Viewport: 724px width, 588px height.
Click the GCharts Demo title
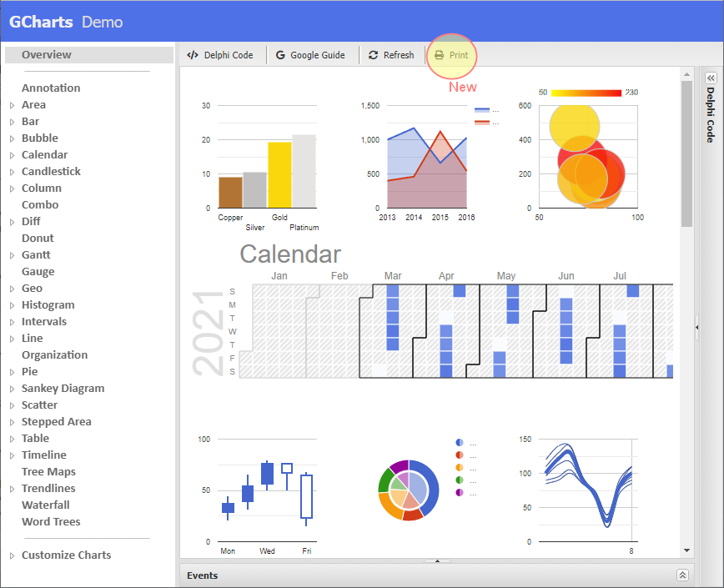[66, 22]
